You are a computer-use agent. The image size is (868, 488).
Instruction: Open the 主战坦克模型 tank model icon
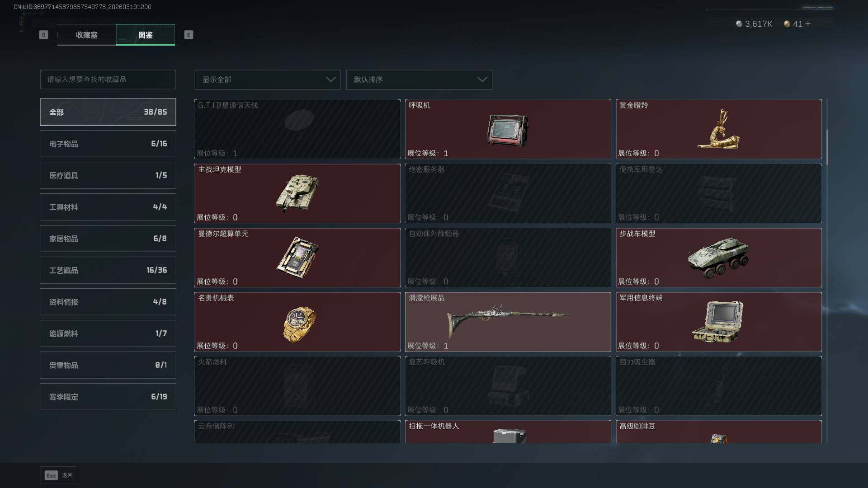(297, 193)
